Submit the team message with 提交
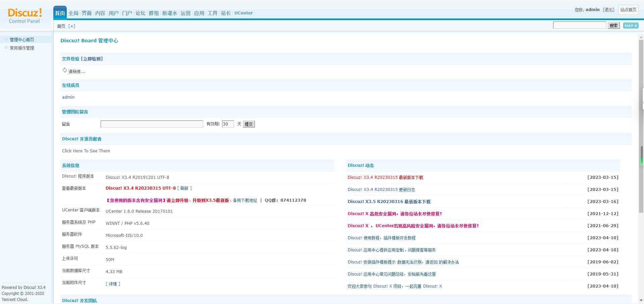The width and height of the screenshot is (644, 304). point(249,124)
